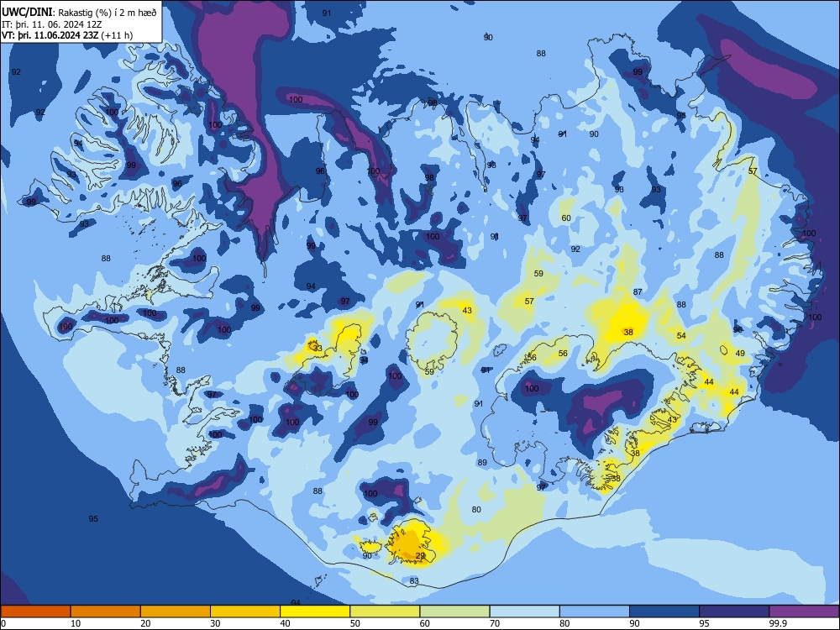840x630 pixels.
Task: Click the legend label '10' on the color bar
Action: [76, 623]
